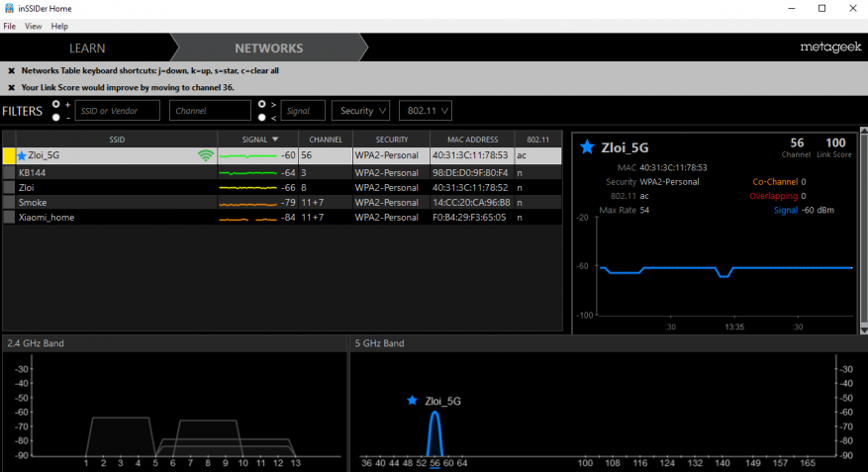Click channel 56 label on the 5 GHz axis

pyautogui.click(x=434, y=463)
